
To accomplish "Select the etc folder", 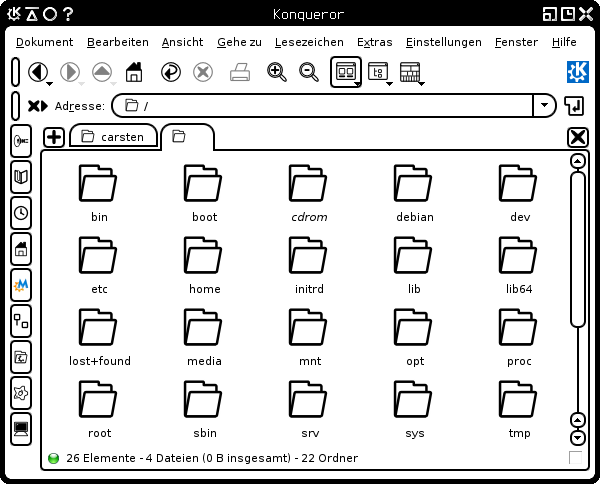I will tap(99, 266).
